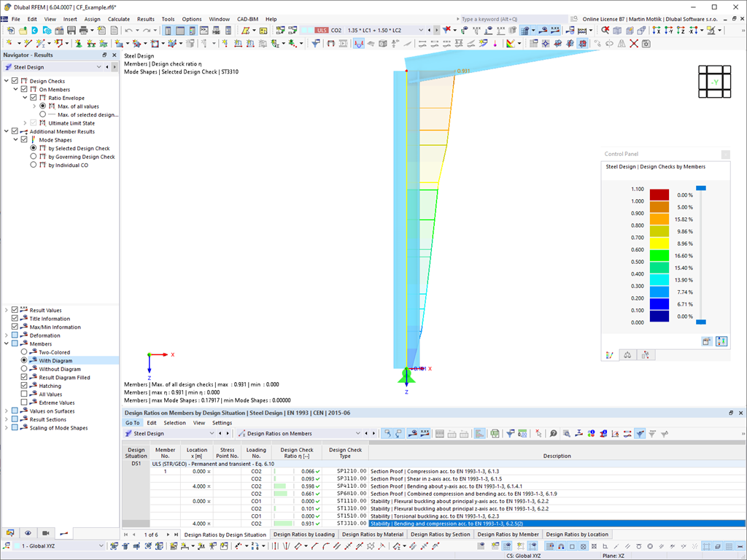Switch to Design Ratios by Loading tab
Viewport: 747px width, 560px height.
click(x=304, y=534)
